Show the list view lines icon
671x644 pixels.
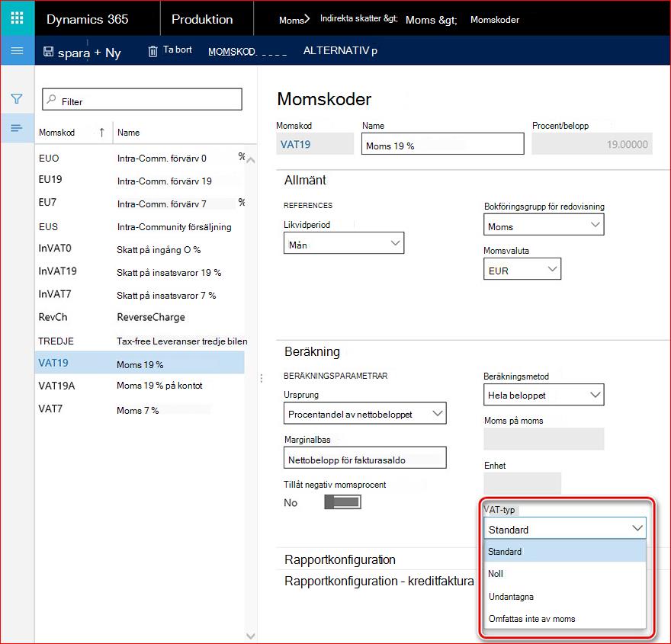(17, 128)
